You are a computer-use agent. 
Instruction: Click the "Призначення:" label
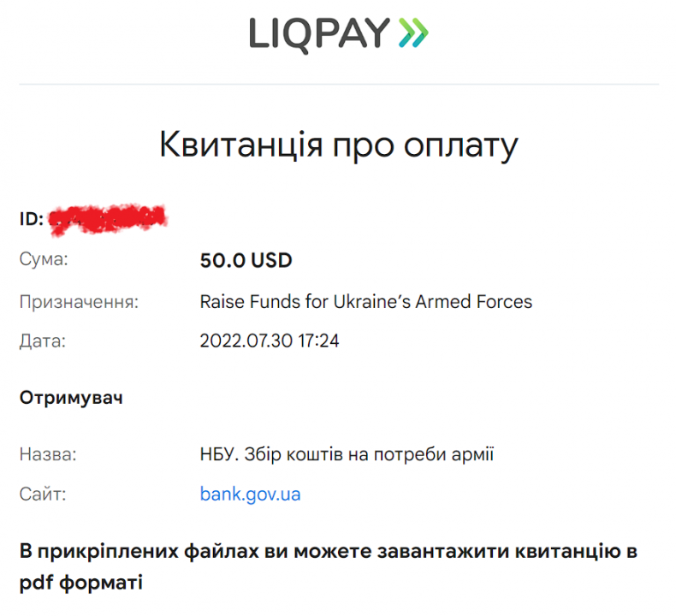point(79,301)
